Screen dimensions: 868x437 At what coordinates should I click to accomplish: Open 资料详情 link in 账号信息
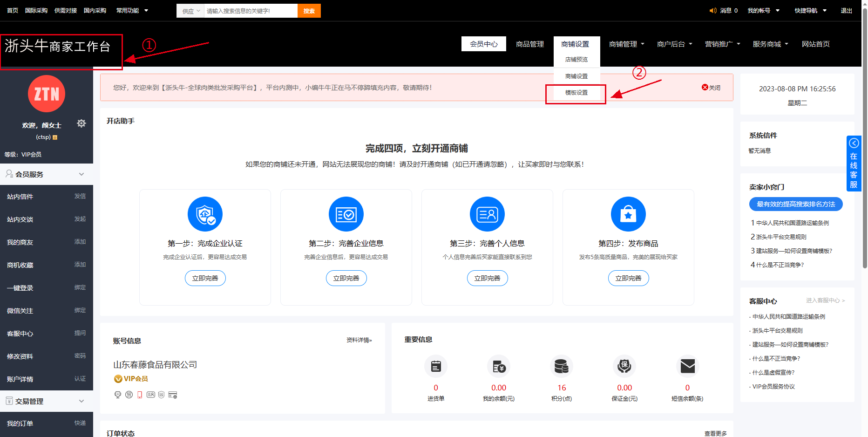click(x=359, y=340)
